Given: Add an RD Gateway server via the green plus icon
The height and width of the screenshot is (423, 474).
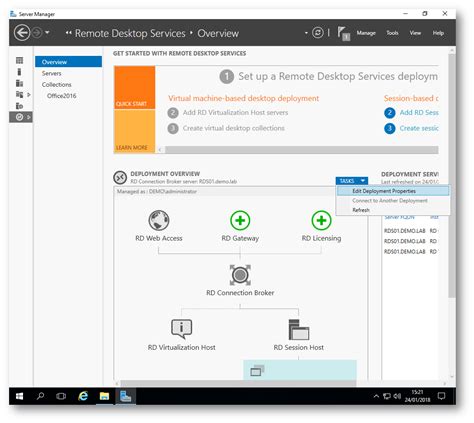Looking at the screenshot, I should [x=240, y=220].
